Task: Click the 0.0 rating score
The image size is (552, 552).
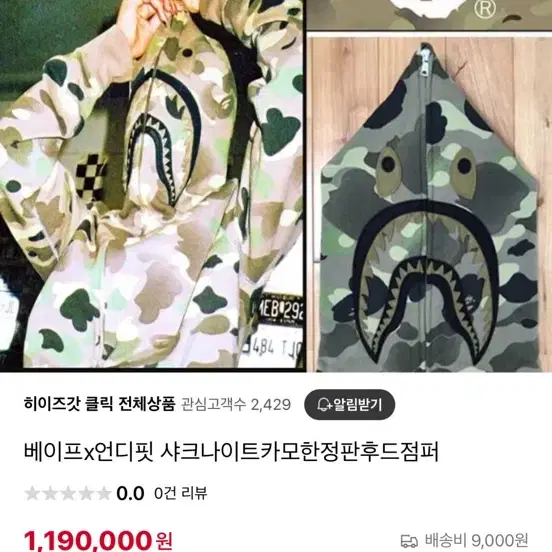Action: click(x=130, y=493)
